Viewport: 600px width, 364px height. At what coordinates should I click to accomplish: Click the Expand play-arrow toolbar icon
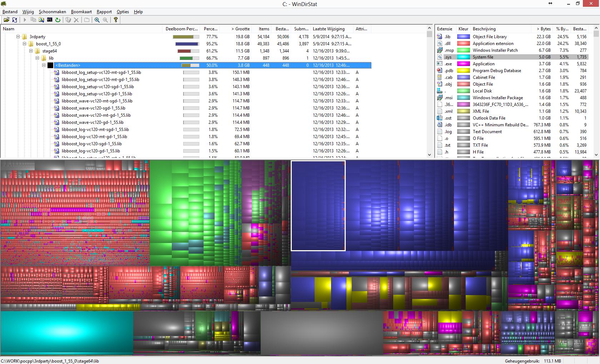pyautogui.click(x=25, y=20)
